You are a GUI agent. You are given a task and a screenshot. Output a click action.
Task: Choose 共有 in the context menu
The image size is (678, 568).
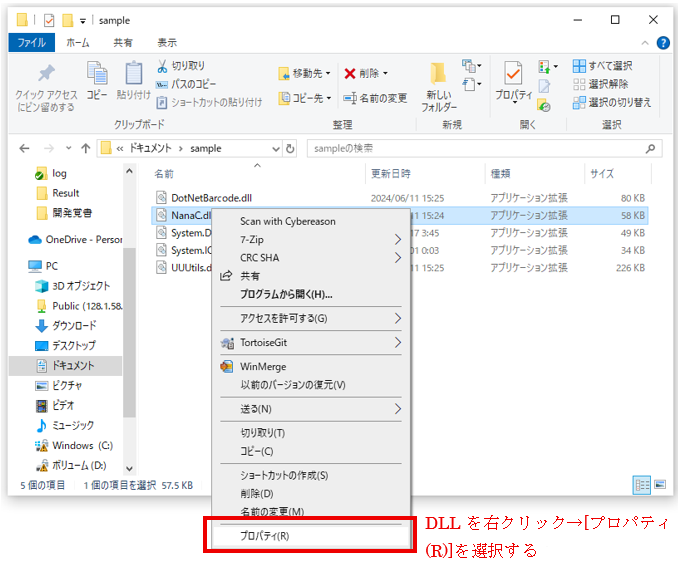click(x=250, y=276)
